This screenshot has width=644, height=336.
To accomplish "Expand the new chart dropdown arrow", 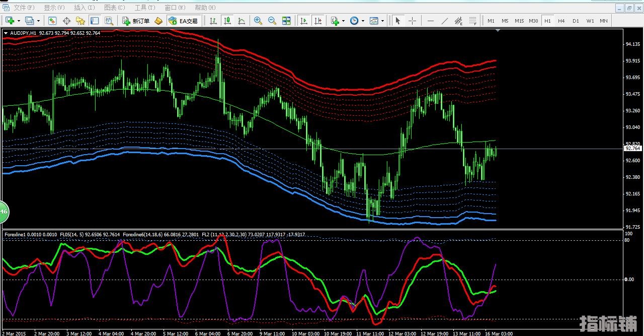I will pos(19,21).
